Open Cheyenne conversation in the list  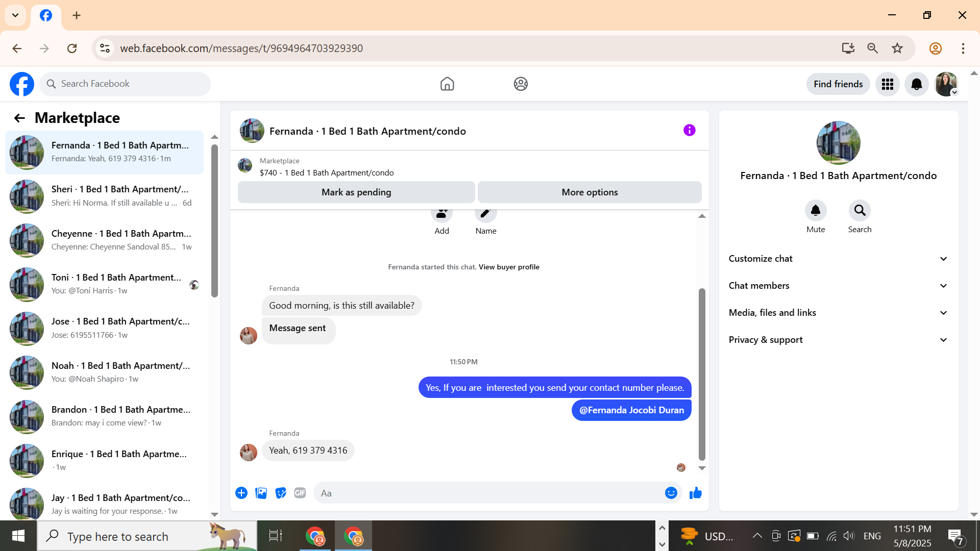click(x=104, y=240)
